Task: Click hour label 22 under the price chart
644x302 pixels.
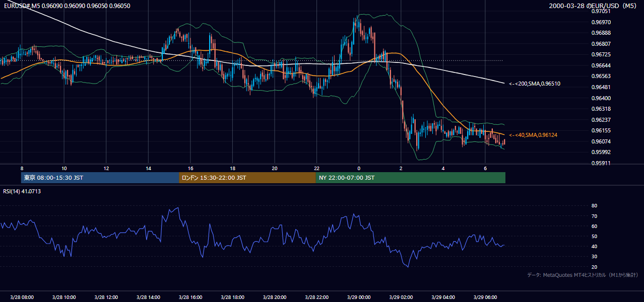Action: [x=316, y=168]
